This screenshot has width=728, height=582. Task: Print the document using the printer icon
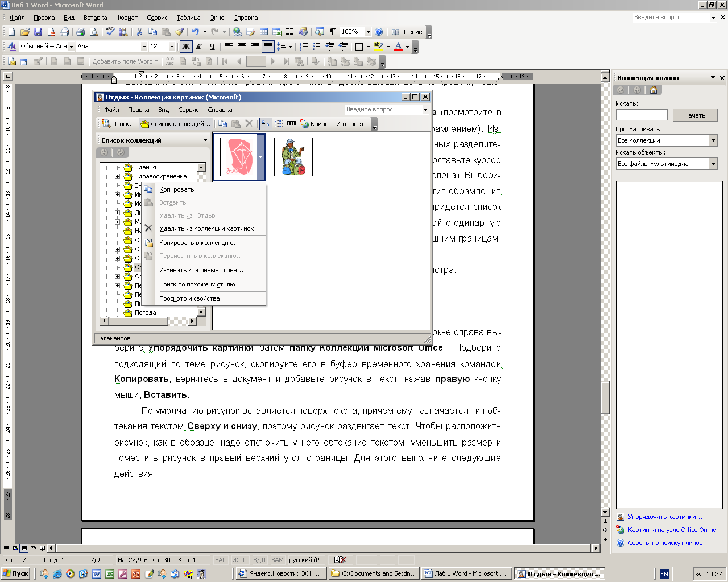coord(80,32)
